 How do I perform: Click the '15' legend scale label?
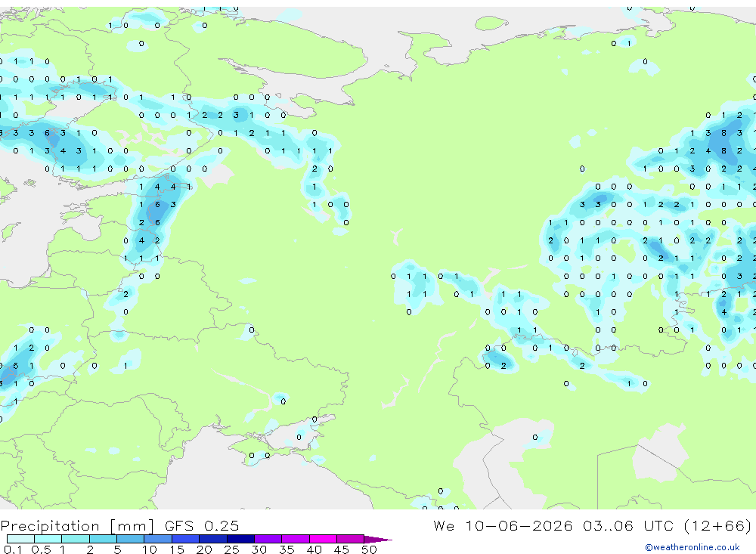[x=177, y=549]
